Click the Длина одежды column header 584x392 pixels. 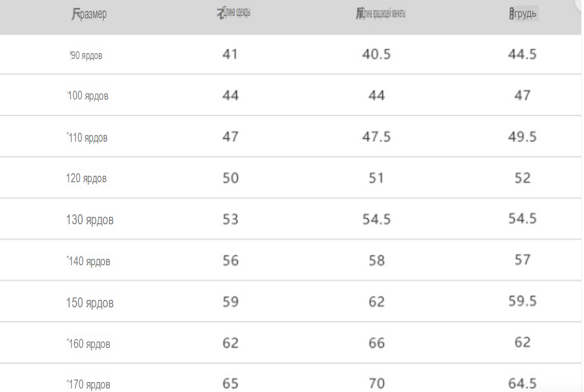[234, 13]
